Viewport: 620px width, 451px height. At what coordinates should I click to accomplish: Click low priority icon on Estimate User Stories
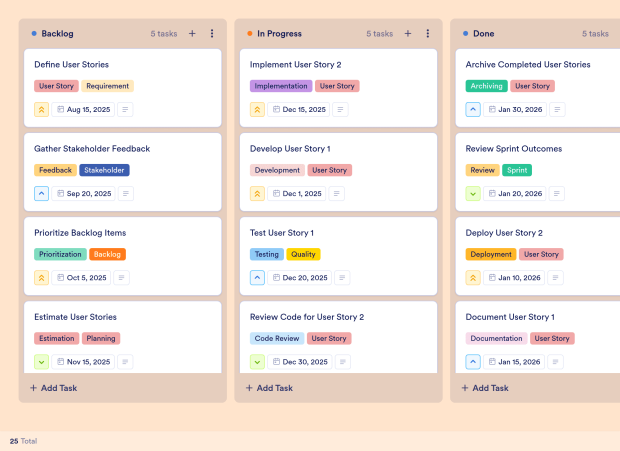(42, 362)
